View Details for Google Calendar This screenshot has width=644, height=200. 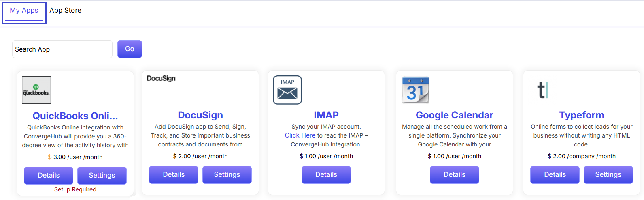[455, 174]
